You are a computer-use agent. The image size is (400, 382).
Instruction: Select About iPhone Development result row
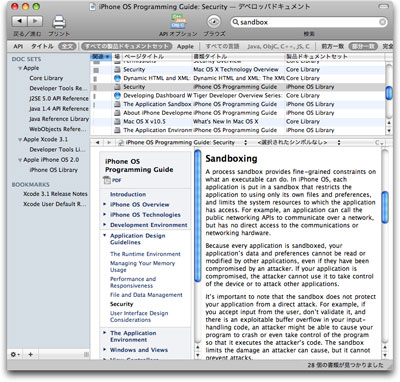click(238, 113)
